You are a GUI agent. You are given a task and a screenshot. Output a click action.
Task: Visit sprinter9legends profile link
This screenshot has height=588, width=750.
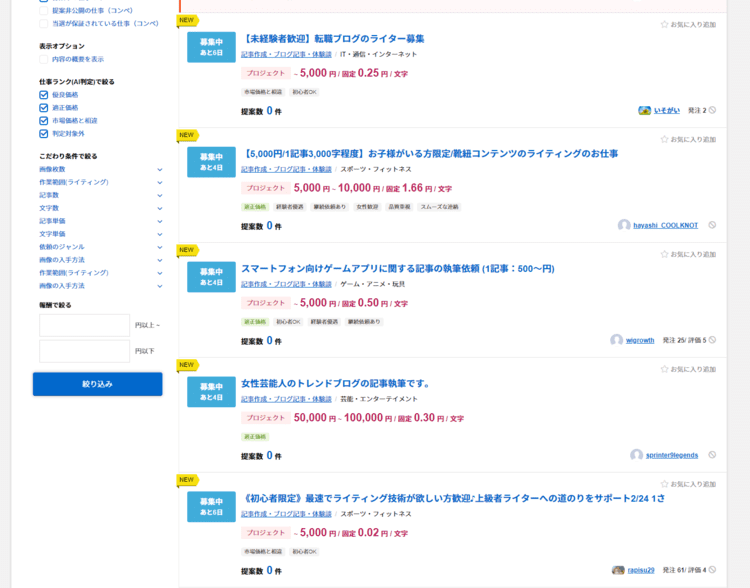pos(672,455)
